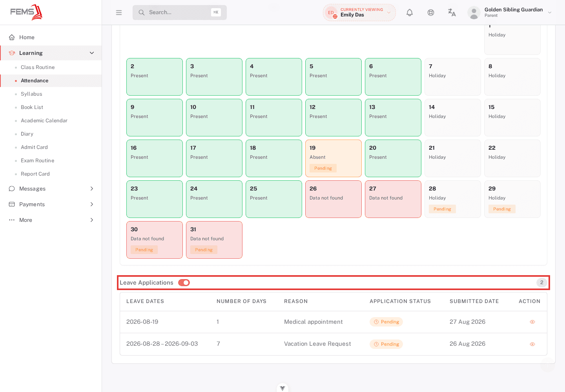Screen dimensions: 565x392
Task: Click the More ellipsis icon
Action: point(12,220)
